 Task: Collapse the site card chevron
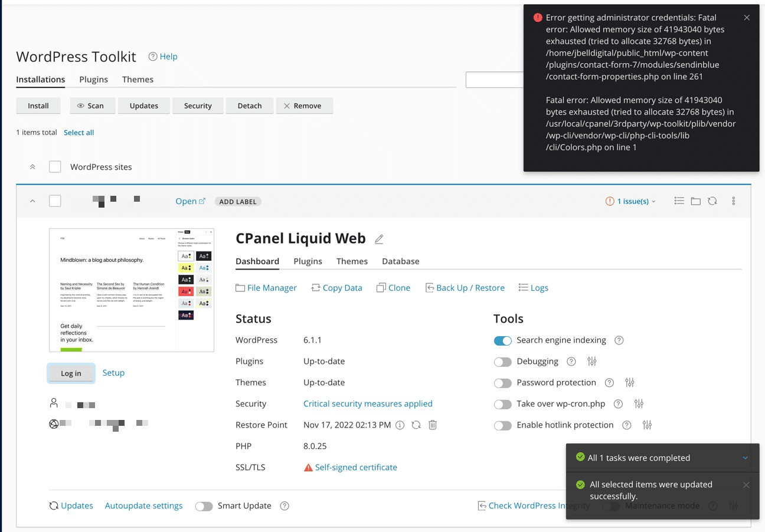click(32, 201)
